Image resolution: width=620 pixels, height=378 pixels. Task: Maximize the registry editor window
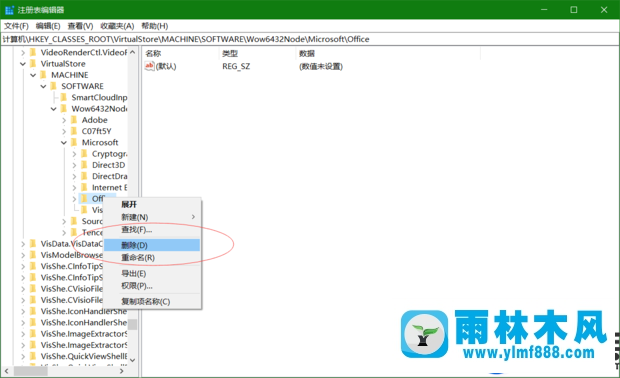(x=574, y=9)
